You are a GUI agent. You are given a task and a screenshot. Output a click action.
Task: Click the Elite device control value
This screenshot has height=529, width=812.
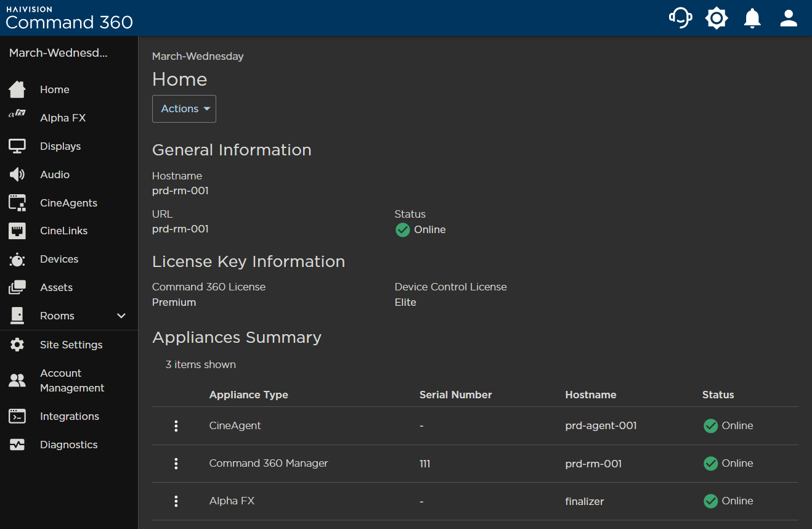click(x=405, y=302)
